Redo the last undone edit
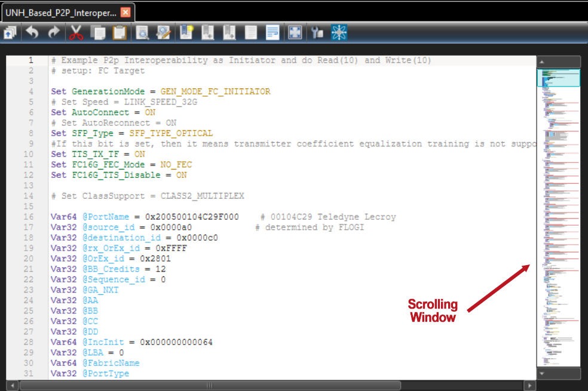The width and height of the screenshot is (588, 391). pos(54,33)
